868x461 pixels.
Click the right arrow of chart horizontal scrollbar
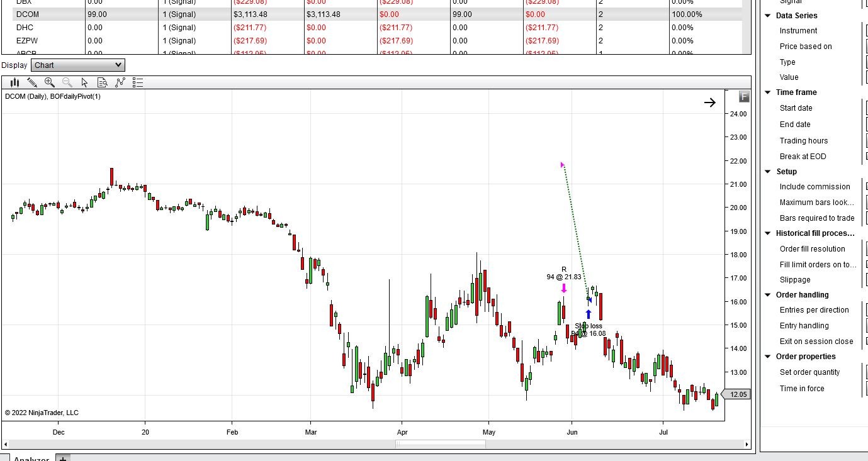747,444
